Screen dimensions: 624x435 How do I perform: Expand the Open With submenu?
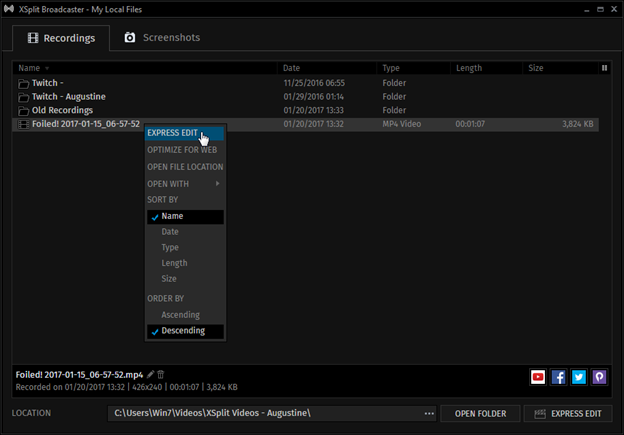185,184
